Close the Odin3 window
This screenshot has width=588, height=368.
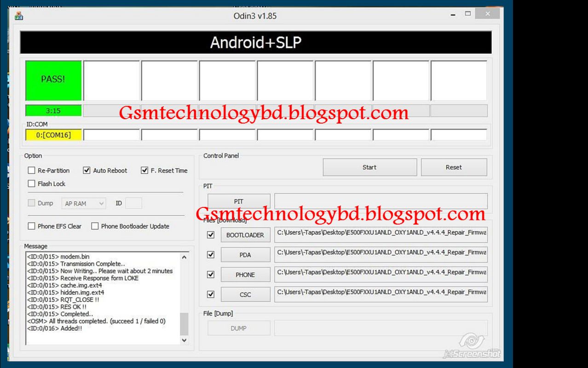[x=488, y=14]
